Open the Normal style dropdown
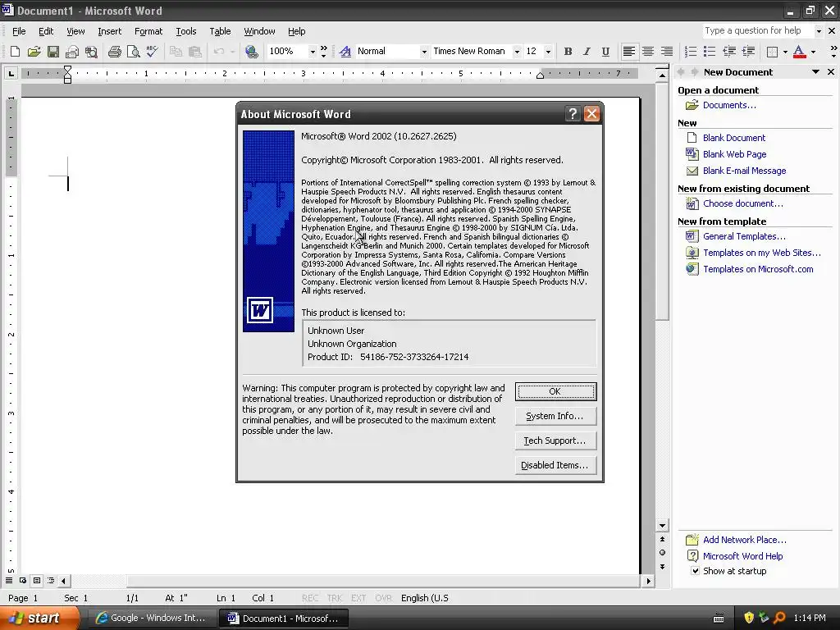The width and height of the screenshot is (840, 630). [424, 52]
